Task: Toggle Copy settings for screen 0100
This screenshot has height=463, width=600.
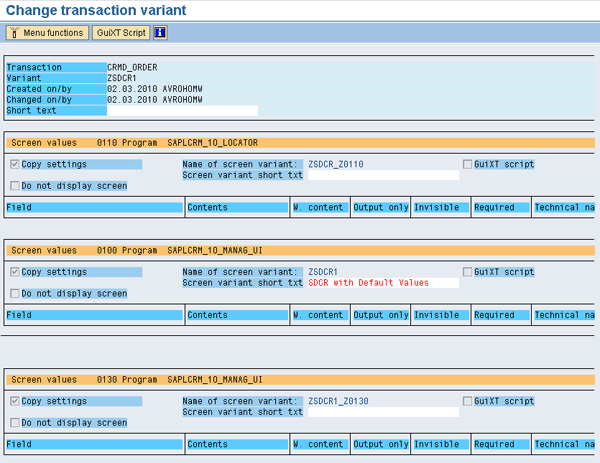Action: [14, 271]
